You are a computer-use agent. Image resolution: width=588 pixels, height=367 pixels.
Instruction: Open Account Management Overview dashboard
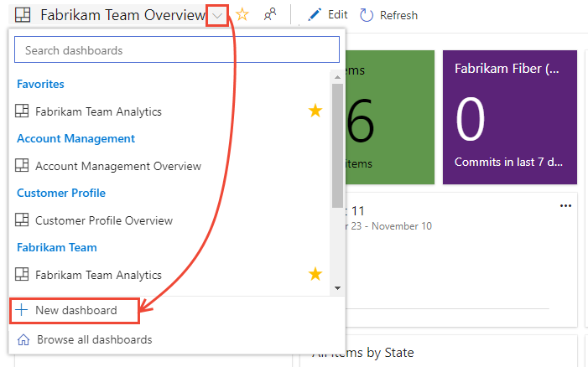pos(118,166)
